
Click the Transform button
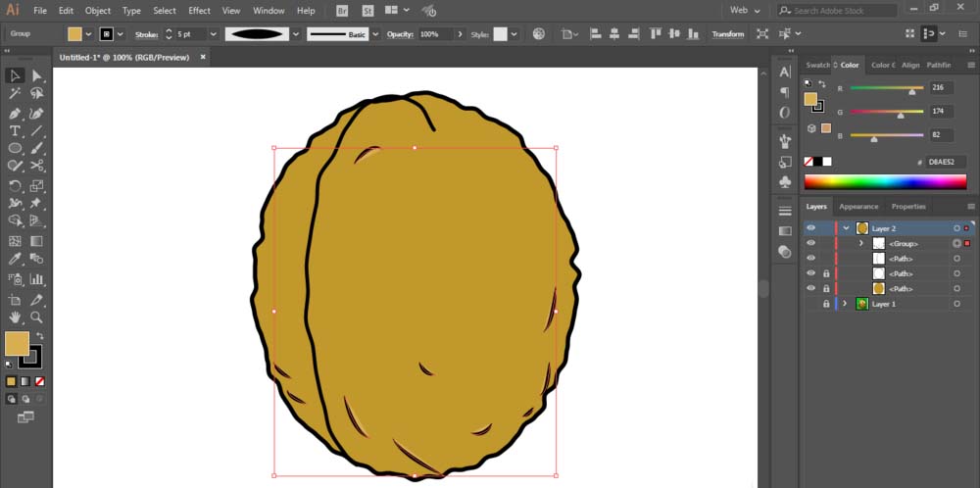(x=728, y=33)
